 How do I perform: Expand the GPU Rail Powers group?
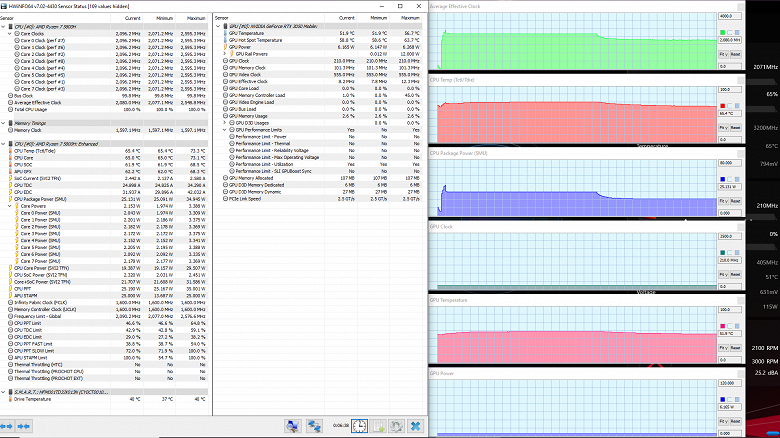click(224, 52)
